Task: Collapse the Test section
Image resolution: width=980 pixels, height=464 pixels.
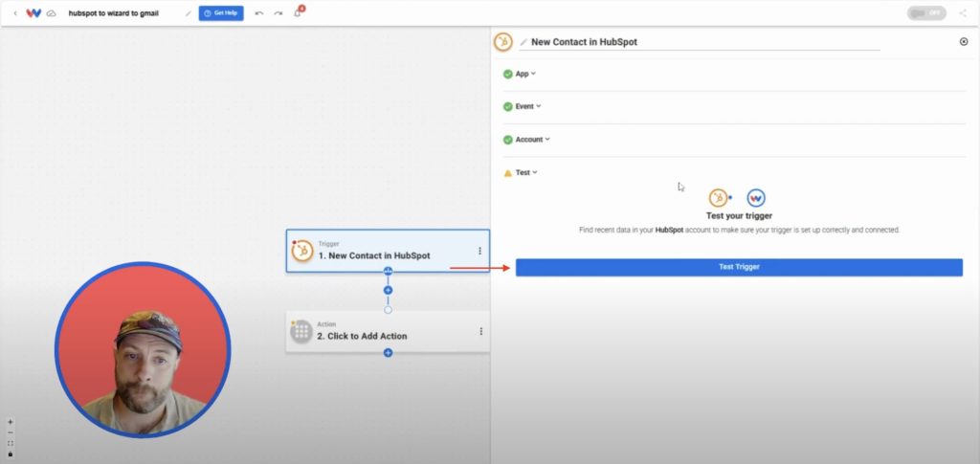Action: tap(526, 172)
